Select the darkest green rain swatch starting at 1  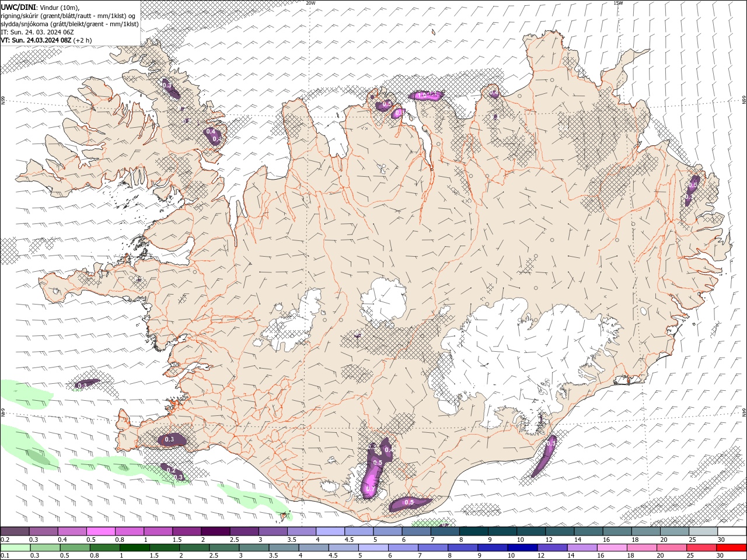134,548
